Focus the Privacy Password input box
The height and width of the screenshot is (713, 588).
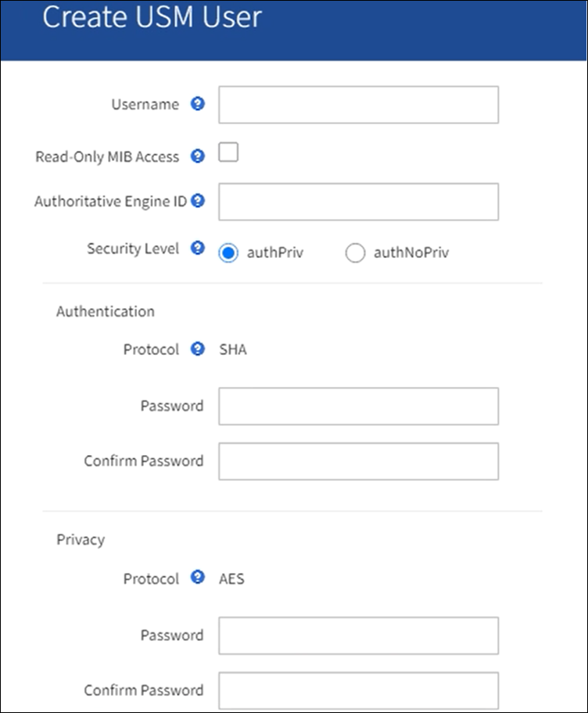tap(358, 636)
